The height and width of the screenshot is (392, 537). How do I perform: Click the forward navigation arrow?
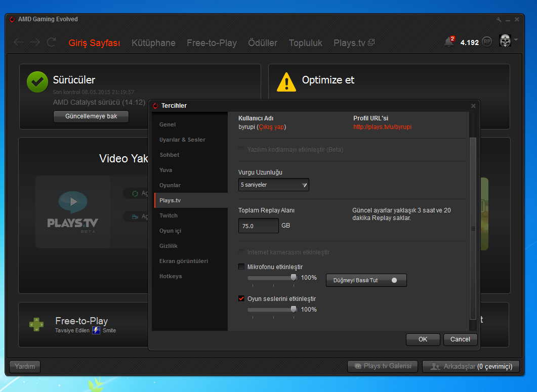pos(35,42)
